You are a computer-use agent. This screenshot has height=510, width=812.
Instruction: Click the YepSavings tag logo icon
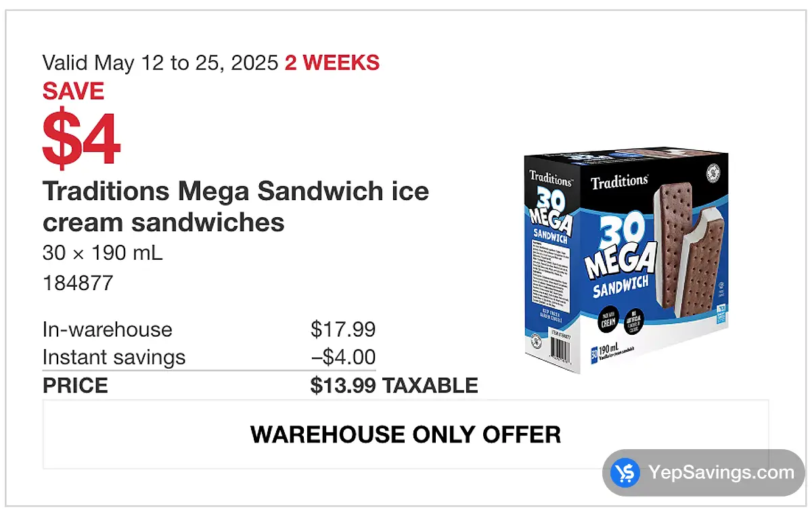point(625,473)
